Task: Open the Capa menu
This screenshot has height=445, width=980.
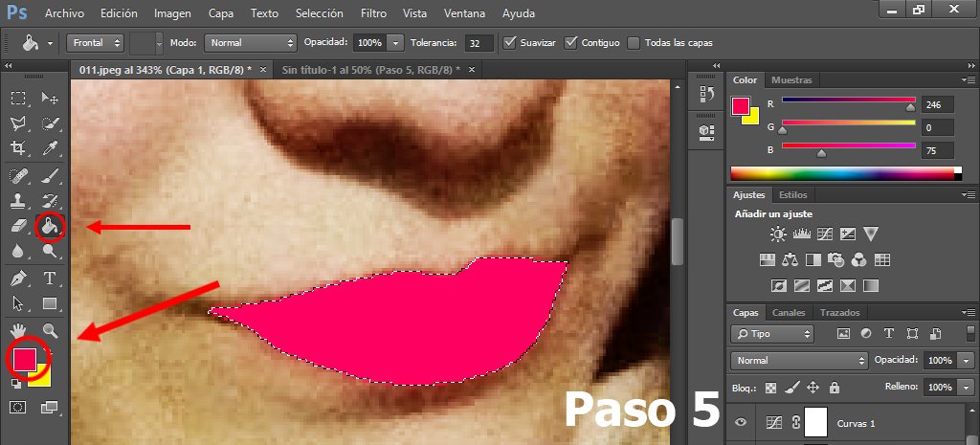Action: pyautogui.click(x=221, y=13)
